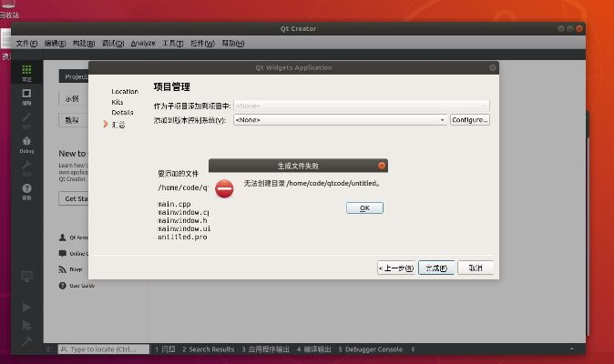Viewport: 614px width, 364px height.
Task: Click OK in the error dialog
Action: point(364,207)
